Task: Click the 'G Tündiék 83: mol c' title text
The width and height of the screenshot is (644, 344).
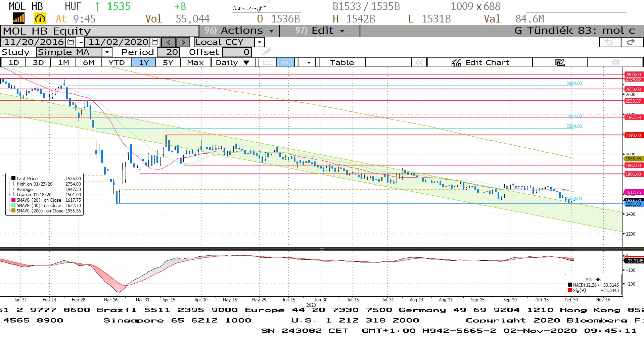Action: (x=575, y=31)
